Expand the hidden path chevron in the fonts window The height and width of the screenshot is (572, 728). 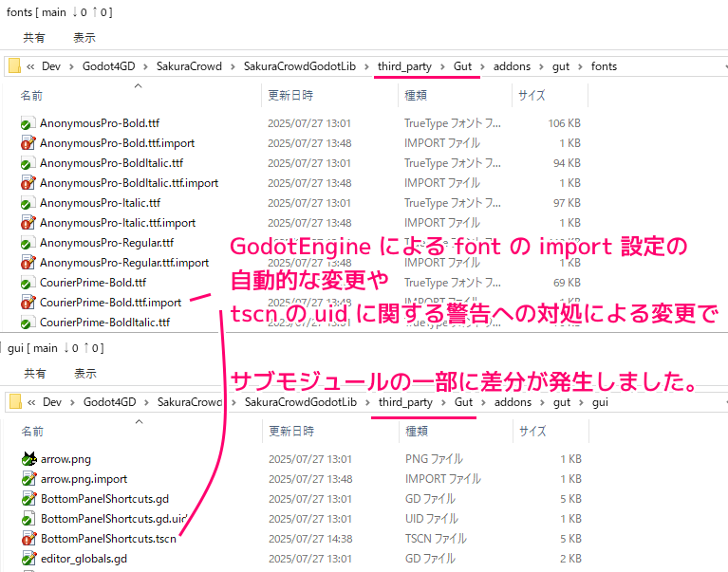pos(31,66)
